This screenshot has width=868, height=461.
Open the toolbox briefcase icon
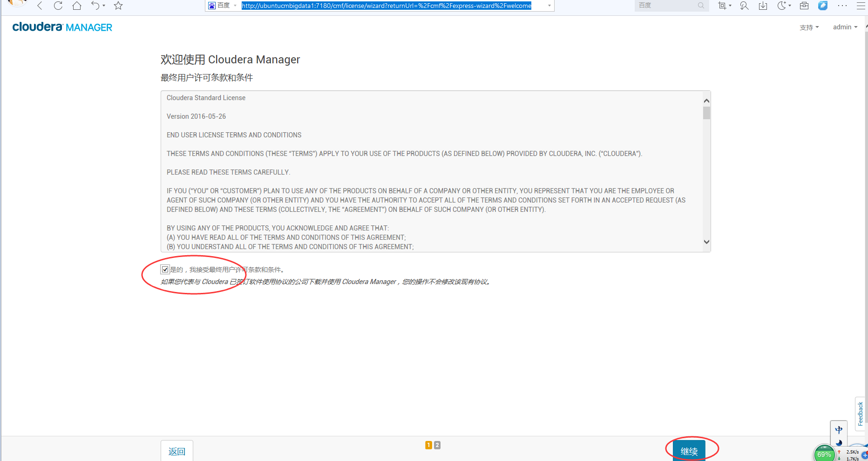tap(804, 6)
